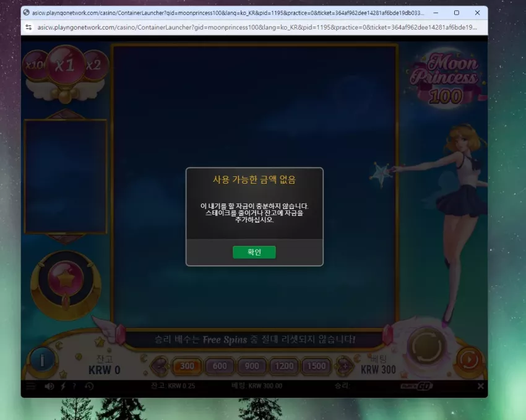
Task: Click the '승리:' win label in status bar
Action: click(x=342, y=386)
